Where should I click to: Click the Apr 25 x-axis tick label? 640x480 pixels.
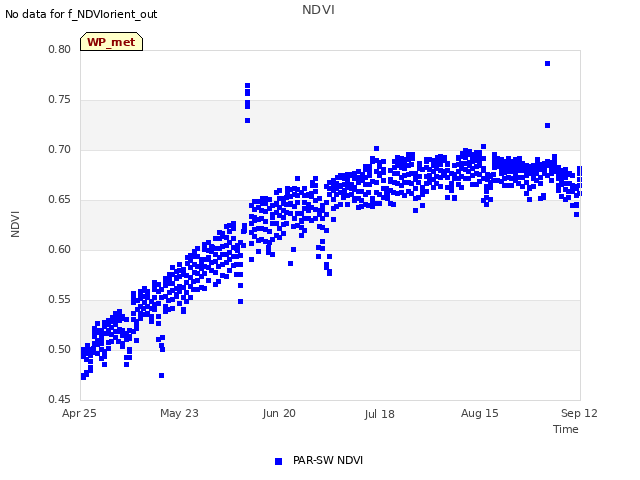pos(79,413)
